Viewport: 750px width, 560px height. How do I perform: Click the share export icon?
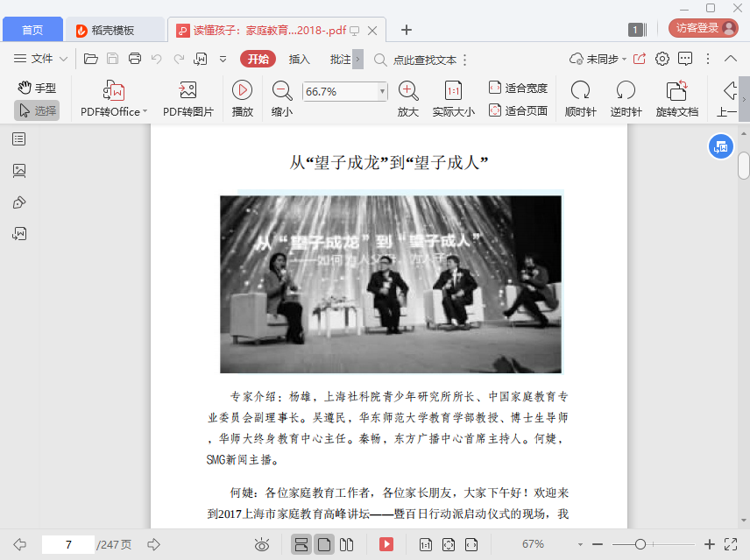coord(640,59)
